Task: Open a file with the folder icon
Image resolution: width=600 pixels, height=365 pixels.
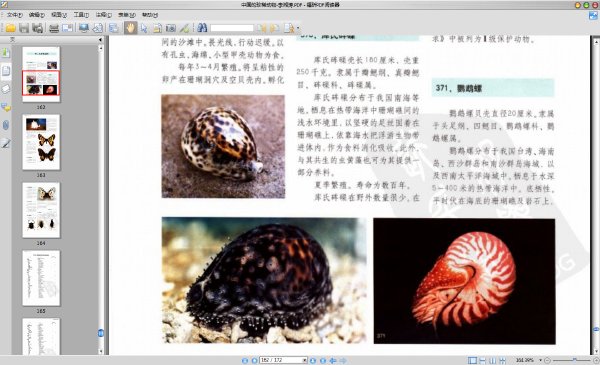Action: (x=10, y=28)
